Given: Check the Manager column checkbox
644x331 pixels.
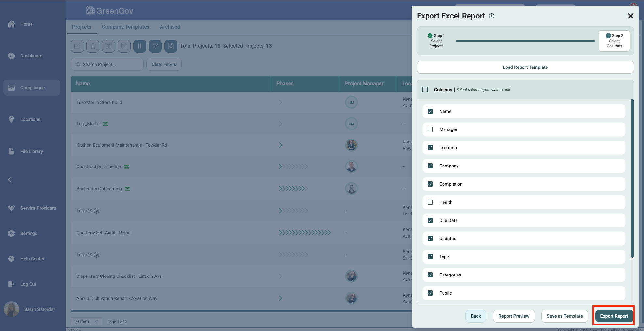Looking at the screenshot, I should pos(430,129).
